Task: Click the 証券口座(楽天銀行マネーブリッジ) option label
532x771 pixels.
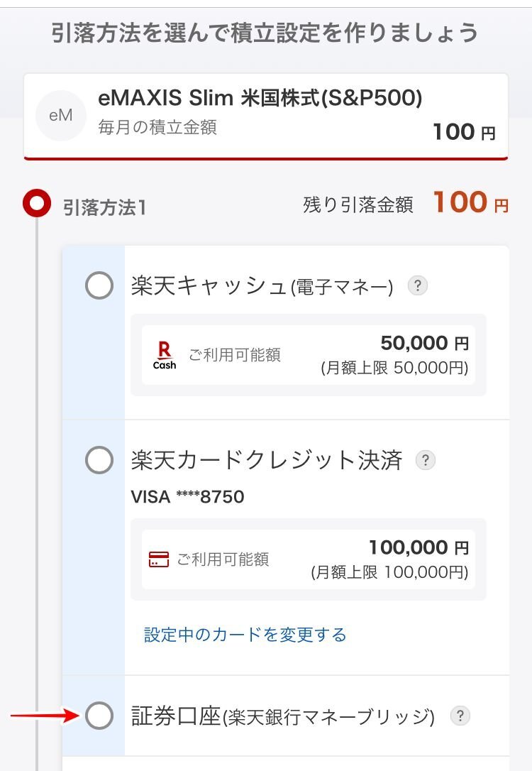Action: 283,716
